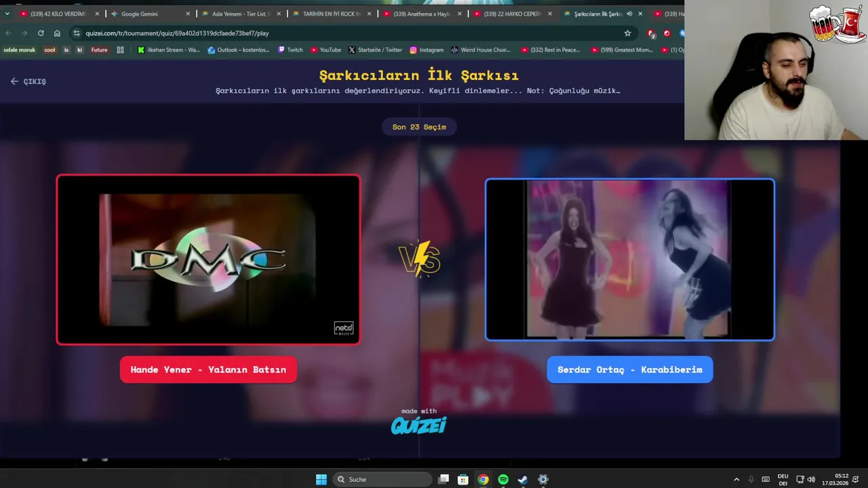Open Task View from taskbar
The image size is (868, 488).
443,479
